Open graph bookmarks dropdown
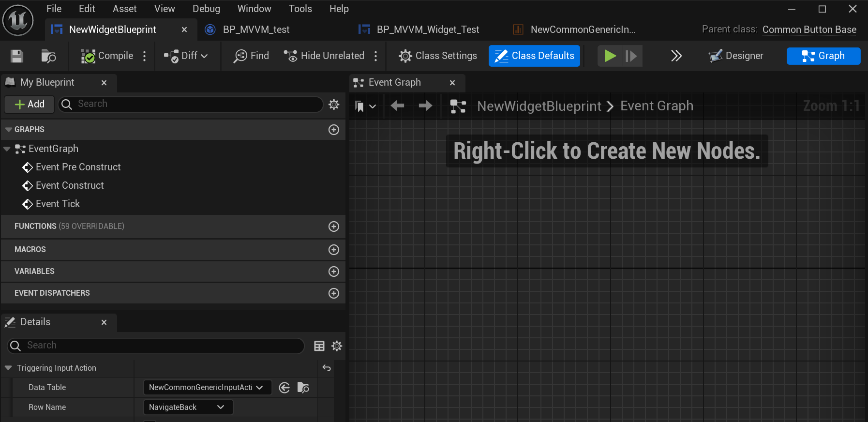The height and width of the screenshot is (422, 868). pyautogui.click(x=365, y=106)
